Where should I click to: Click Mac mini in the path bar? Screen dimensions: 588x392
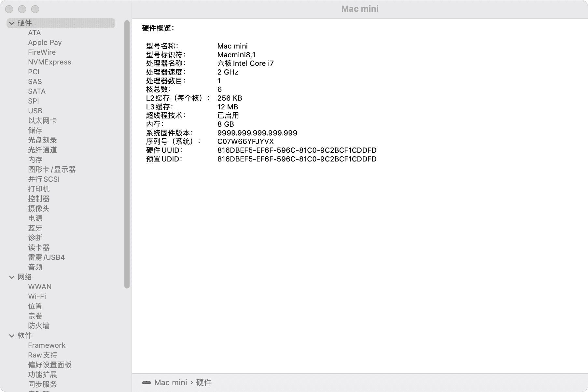click(x=171, y=383)
